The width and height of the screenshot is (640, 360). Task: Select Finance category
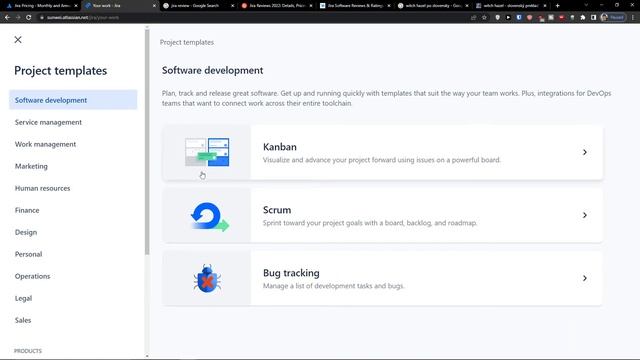pos(27,210)
